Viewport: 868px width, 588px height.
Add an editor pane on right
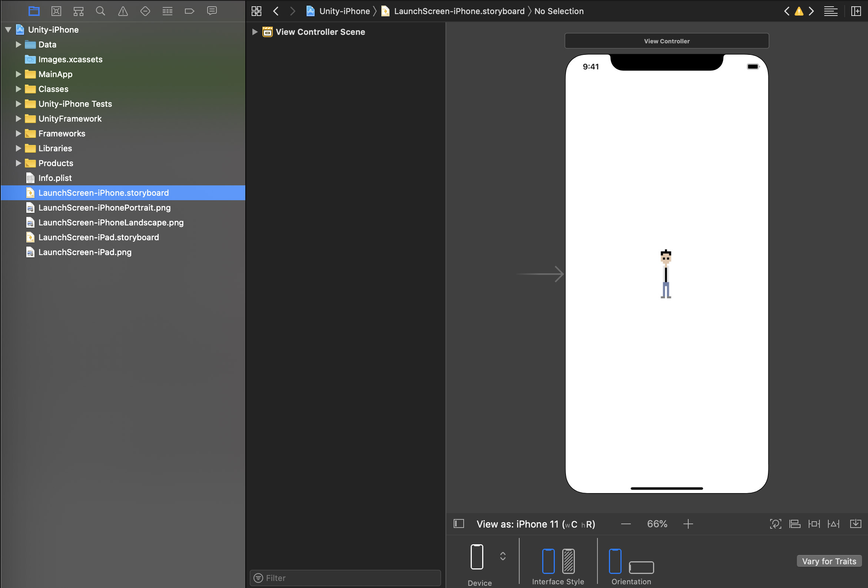click(856, 11)
